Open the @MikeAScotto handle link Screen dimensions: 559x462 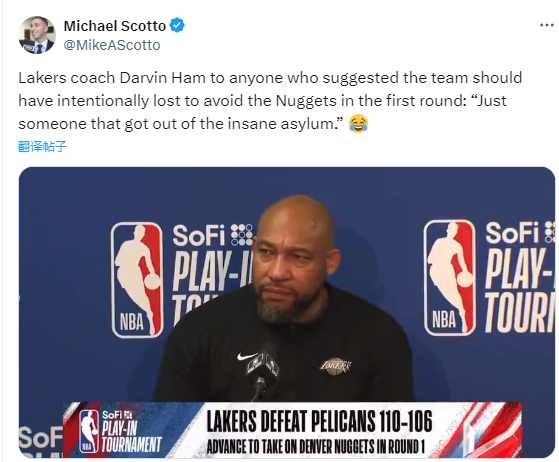tap(112, 45)
